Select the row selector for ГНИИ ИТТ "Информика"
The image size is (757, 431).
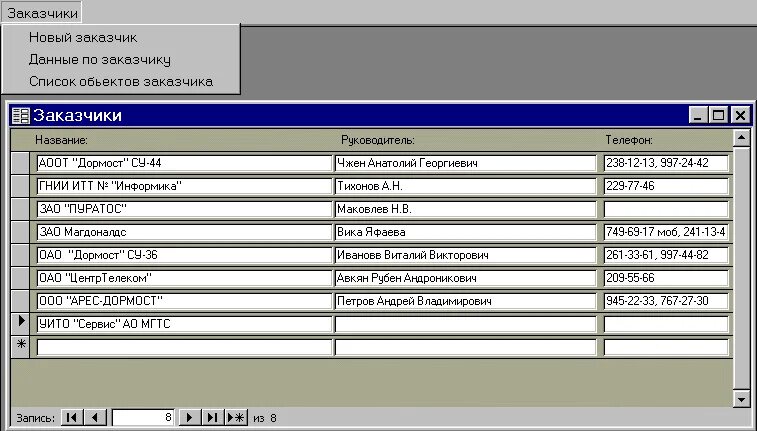20,186
